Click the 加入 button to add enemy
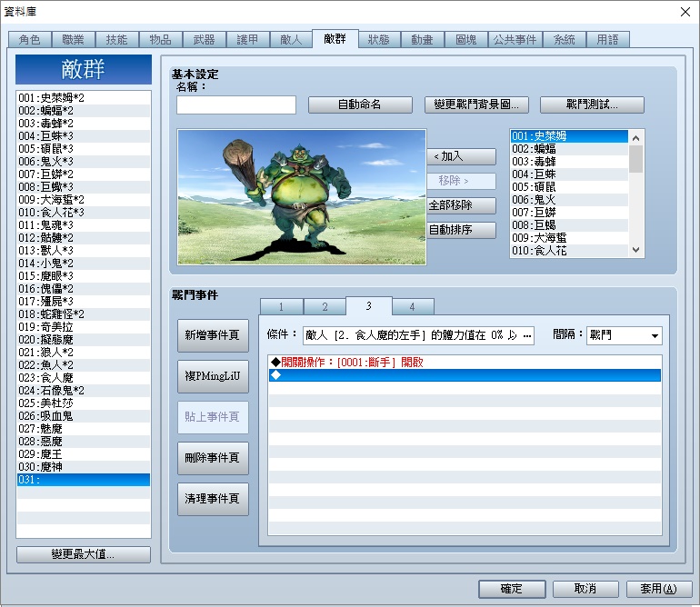 pyautogui.click(x=462, y=156)
